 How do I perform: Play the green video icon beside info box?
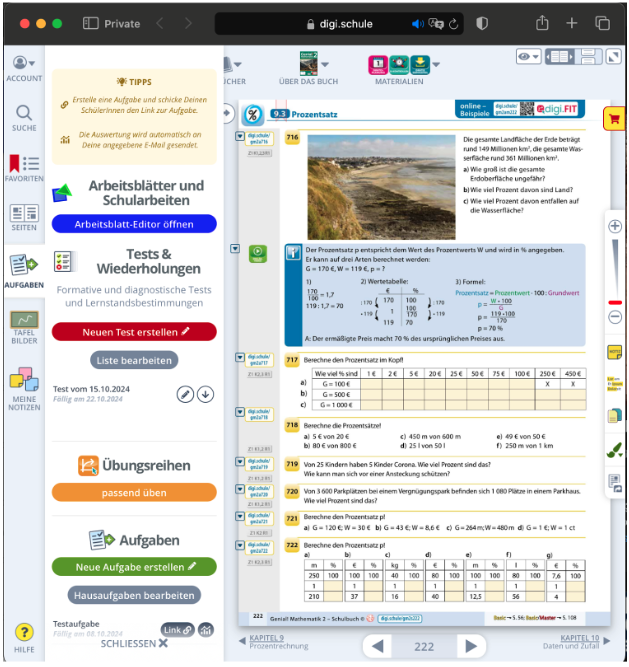pos(258,254)
